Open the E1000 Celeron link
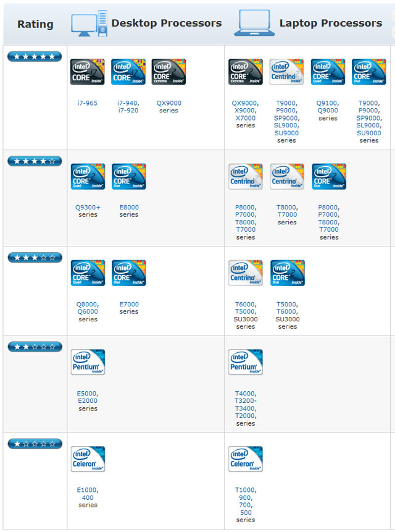The height and width of the screenshot is (532, 395). tap(88, 490)
